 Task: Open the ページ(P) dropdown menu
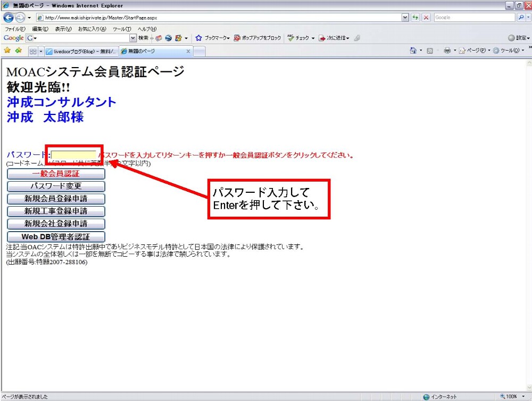tap(475, 51)
